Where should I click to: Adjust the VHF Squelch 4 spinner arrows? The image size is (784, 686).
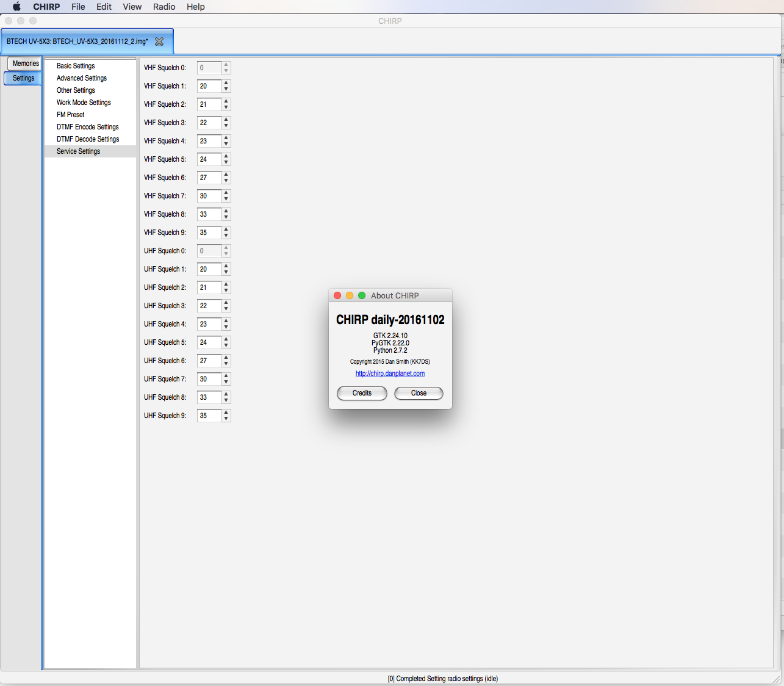[x=226, y=141]
